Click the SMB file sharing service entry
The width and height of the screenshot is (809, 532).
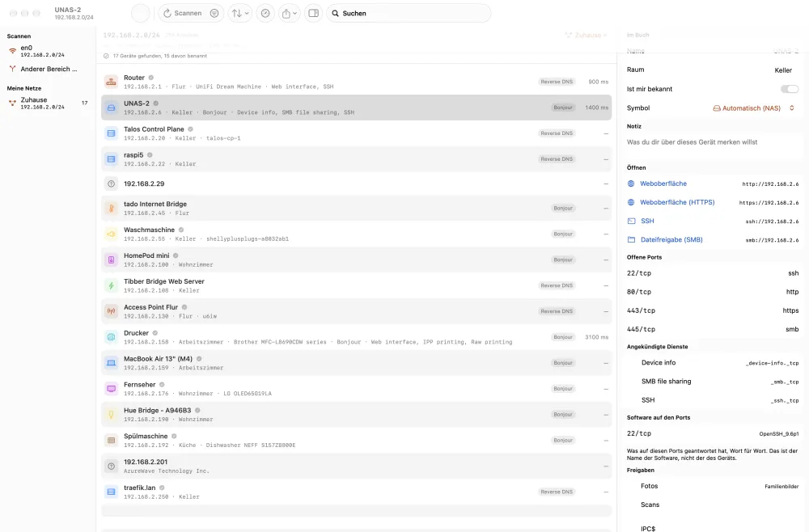click(x=713, y=382)
